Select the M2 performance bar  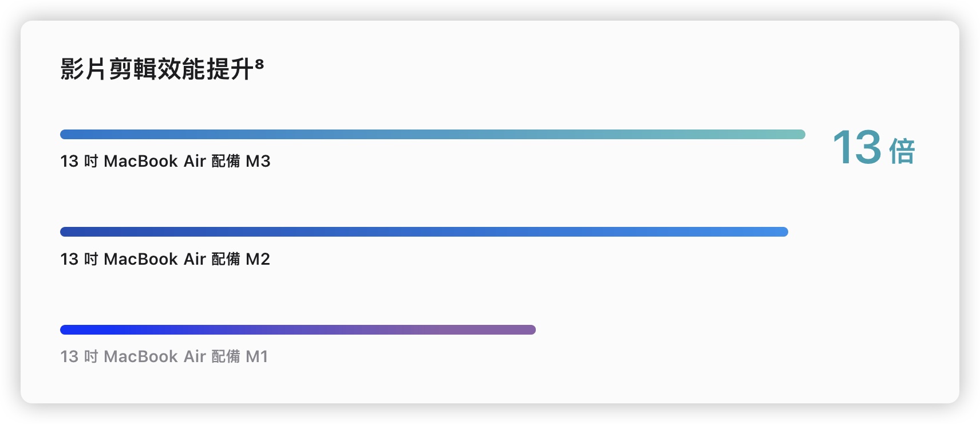pos(424,231)
